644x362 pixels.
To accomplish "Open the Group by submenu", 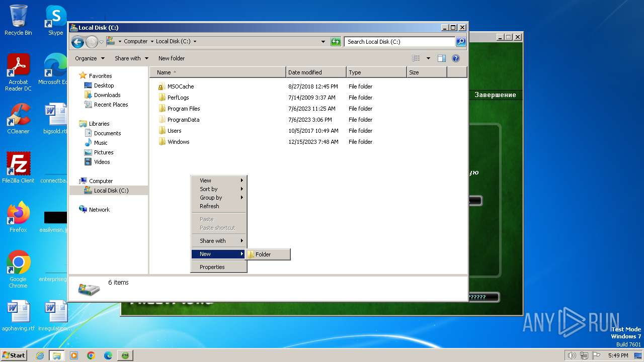I will point(219,198).
